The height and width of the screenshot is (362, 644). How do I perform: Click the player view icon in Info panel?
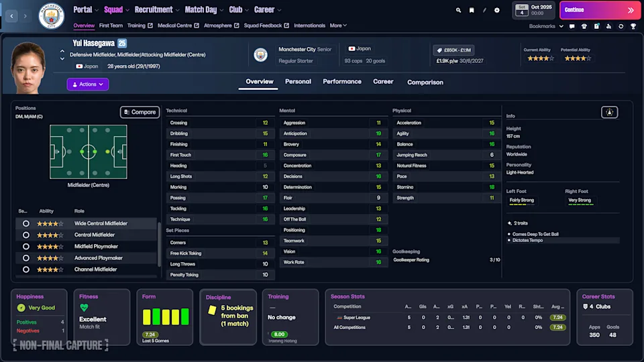[x=609, y=112]
